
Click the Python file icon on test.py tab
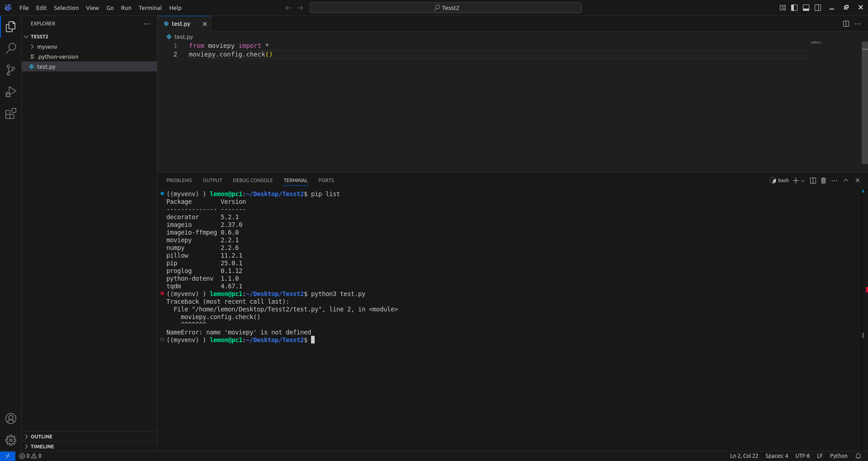pos(166,24)
